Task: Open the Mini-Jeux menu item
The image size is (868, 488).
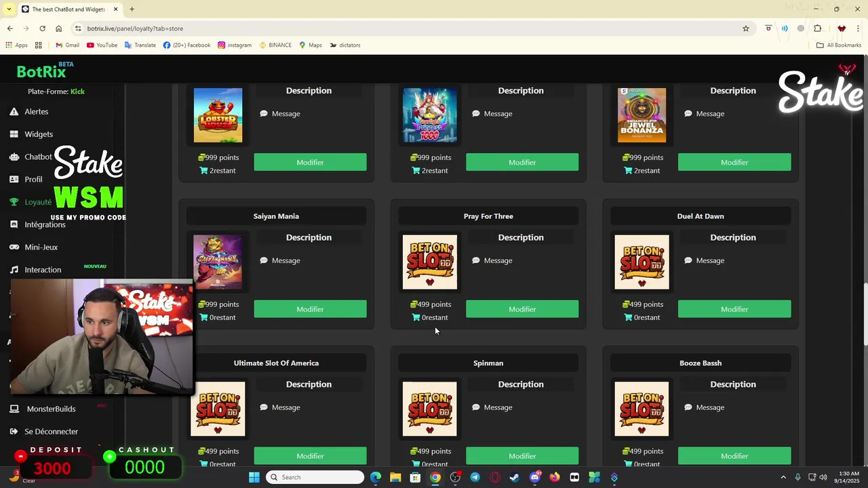Action: (41, 247)
